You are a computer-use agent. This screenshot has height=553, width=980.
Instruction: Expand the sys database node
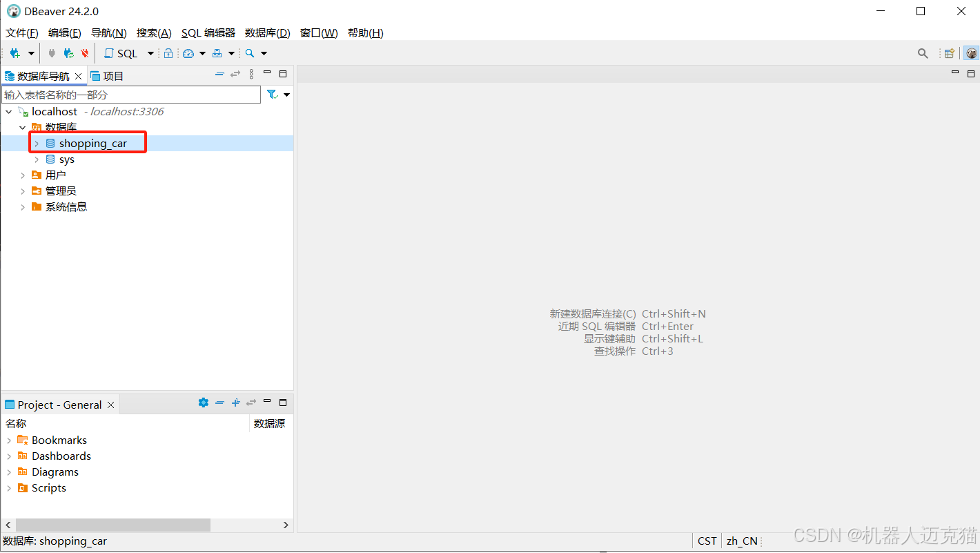tap(37, 159)
